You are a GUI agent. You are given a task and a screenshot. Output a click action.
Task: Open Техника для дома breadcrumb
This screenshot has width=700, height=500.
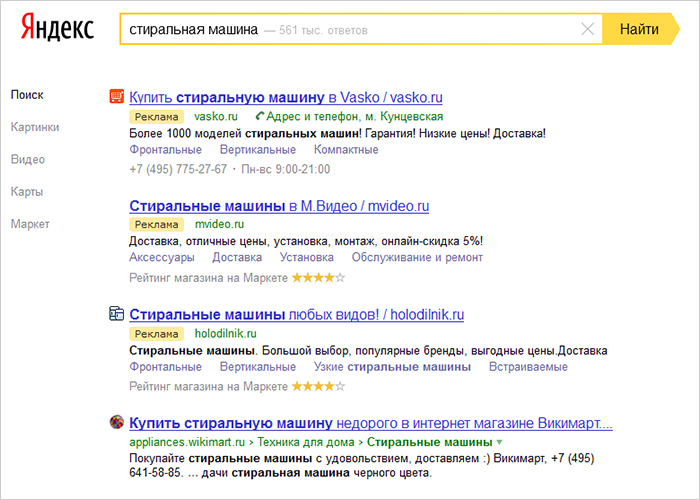(306, 442)
